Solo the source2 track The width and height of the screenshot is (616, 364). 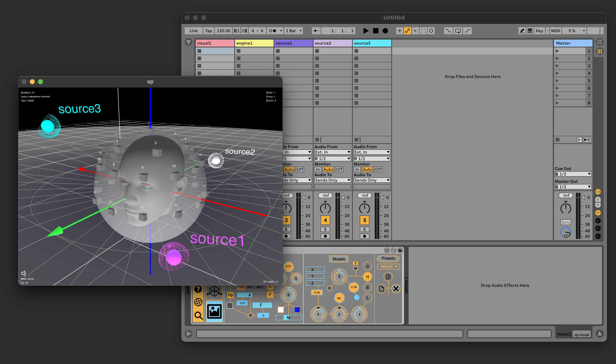pos(325,229)
